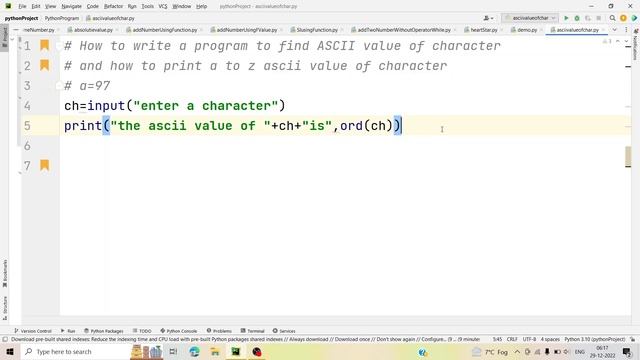Open the Python Packages tool window
The image size is (640, 360).
104,331
